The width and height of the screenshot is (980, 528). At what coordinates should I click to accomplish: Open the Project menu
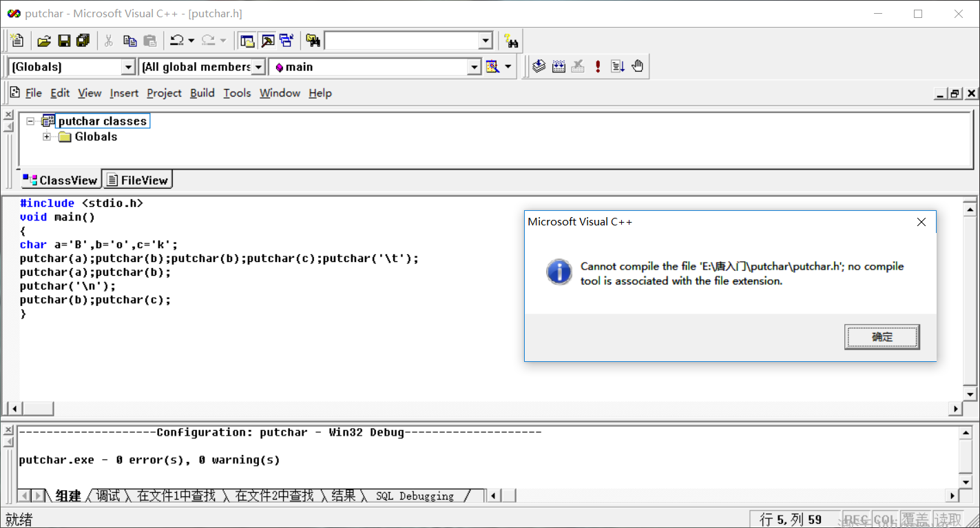pos(164,93)
